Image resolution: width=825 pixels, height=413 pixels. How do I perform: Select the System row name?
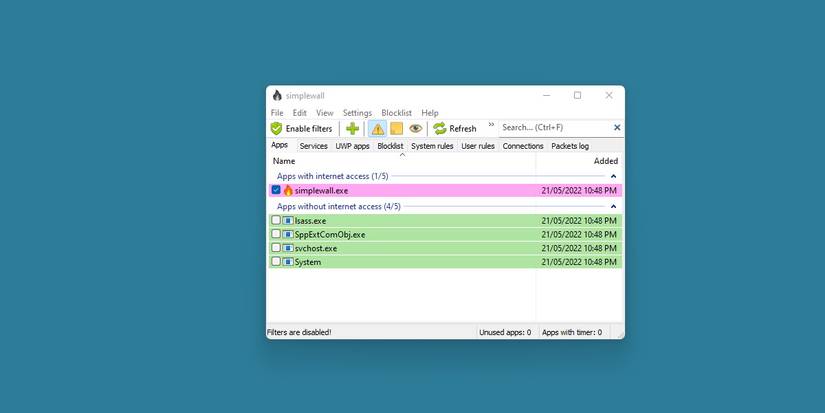point(307,262)
